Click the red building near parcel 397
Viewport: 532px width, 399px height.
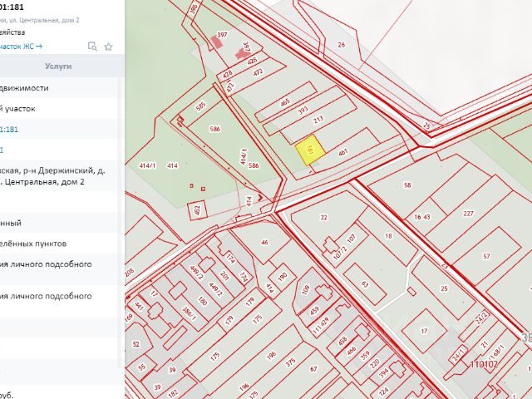point(244,53)
